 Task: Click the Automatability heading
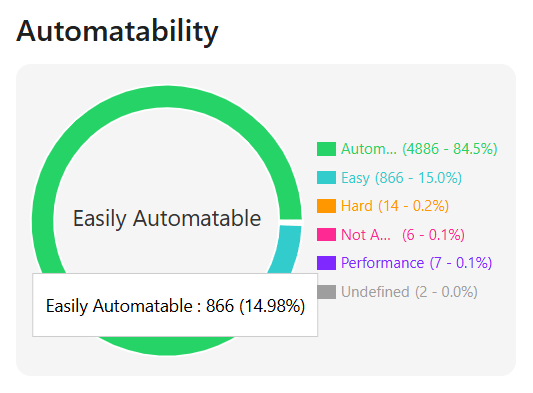coord(117,32)
